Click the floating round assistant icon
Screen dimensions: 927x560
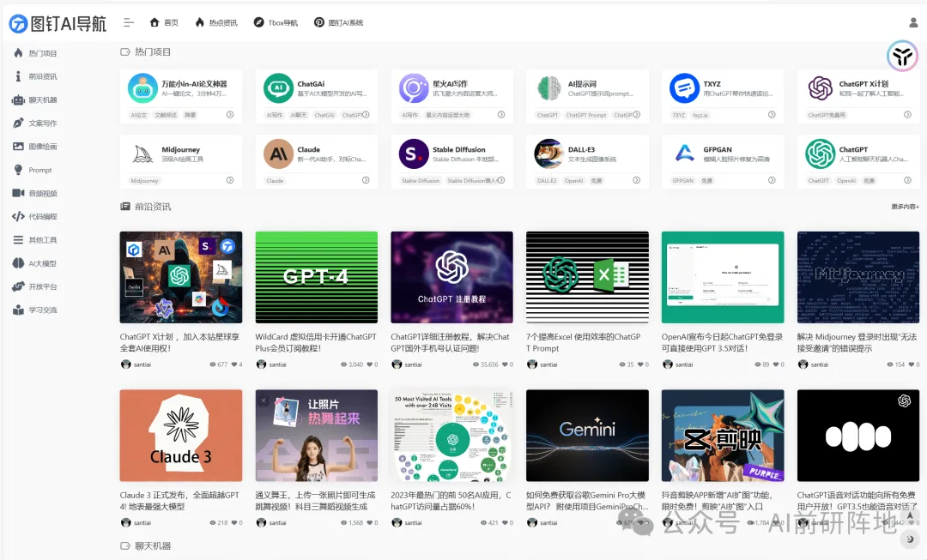pyautogui.click(x=902, y=57)
